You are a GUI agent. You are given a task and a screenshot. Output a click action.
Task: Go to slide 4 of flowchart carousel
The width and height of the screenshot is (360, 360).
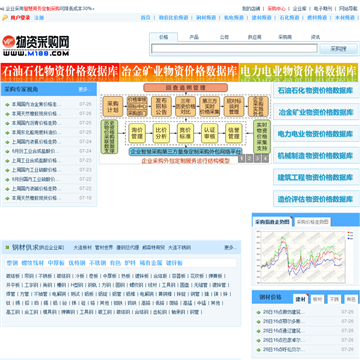(x=265, y=159)
